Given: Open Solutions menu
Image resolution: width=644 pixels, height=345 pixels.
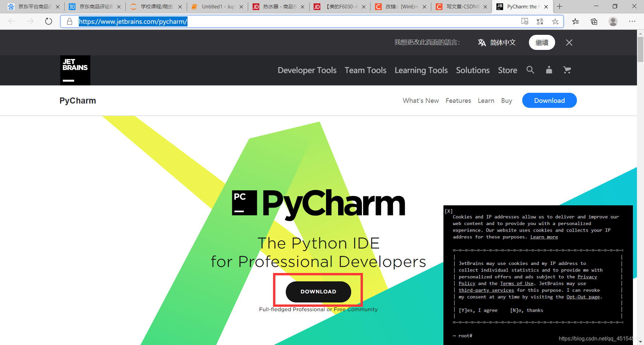Looking at the screenshot, I should click(473, 70).
